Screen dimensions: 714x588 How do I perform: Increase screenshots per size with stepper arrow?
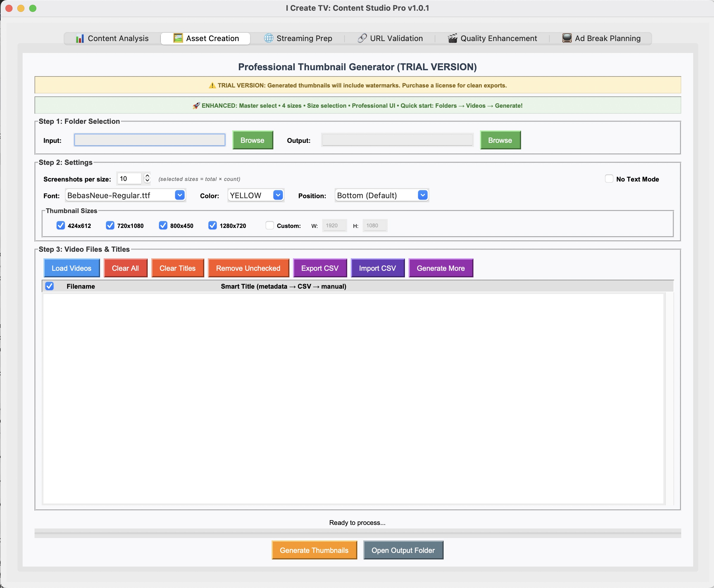pos(147,176)
